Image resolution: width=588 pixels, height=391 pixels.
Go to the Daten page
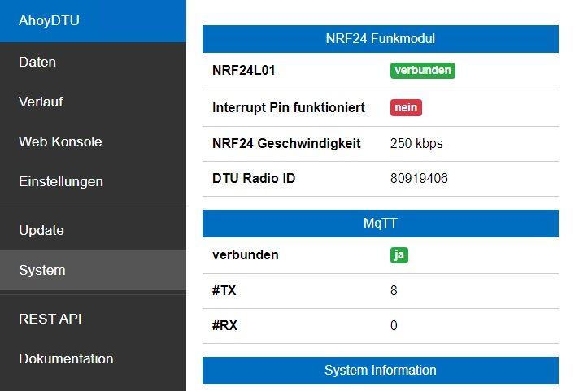pos(37,62)
